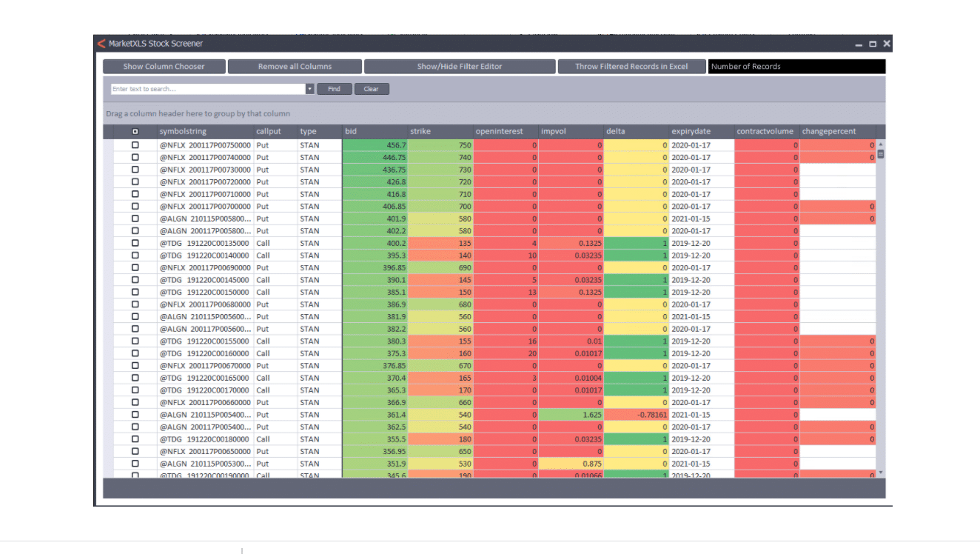Click symbol @TDG 191220C00150000
The height and width of the screenshot is (554, 980).
(x=205, y=292)
